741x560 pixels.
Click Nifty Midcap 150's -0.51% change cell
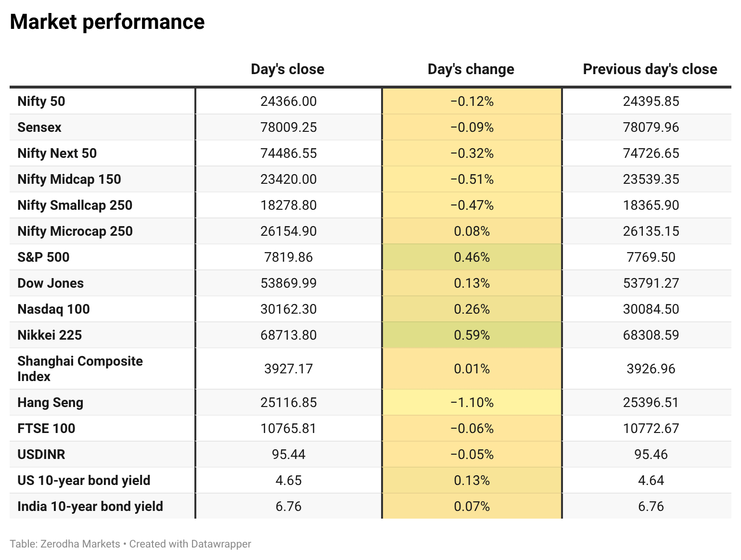click(472, 179)
